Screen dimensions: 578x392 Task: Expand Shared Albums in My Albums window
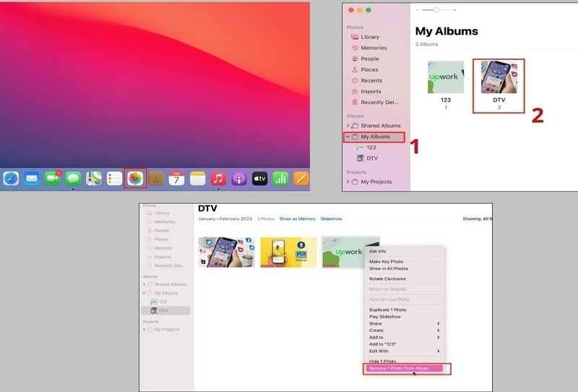pyautogui.click(x=348, y=126)
